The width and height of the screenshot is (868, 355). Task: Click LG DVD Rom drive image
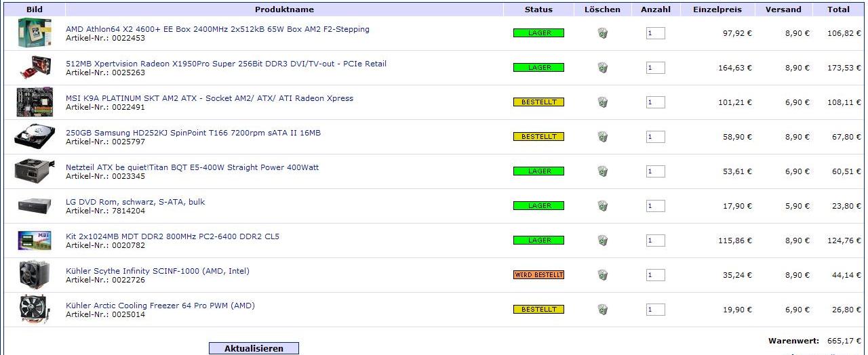pos(35,206)
